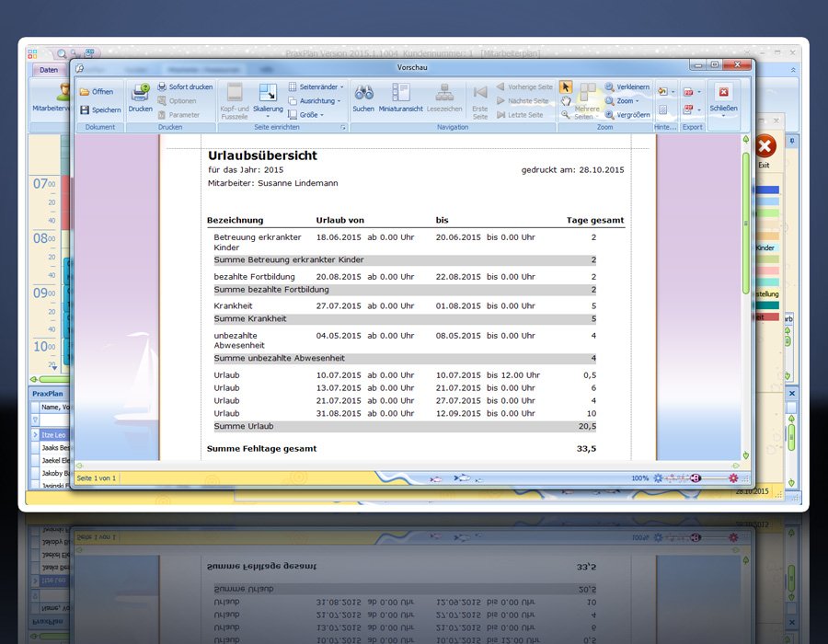The image size is (828, 644).
Task: Open the Zoom dropdown in ribbon
Action: (x=622, y=101)
